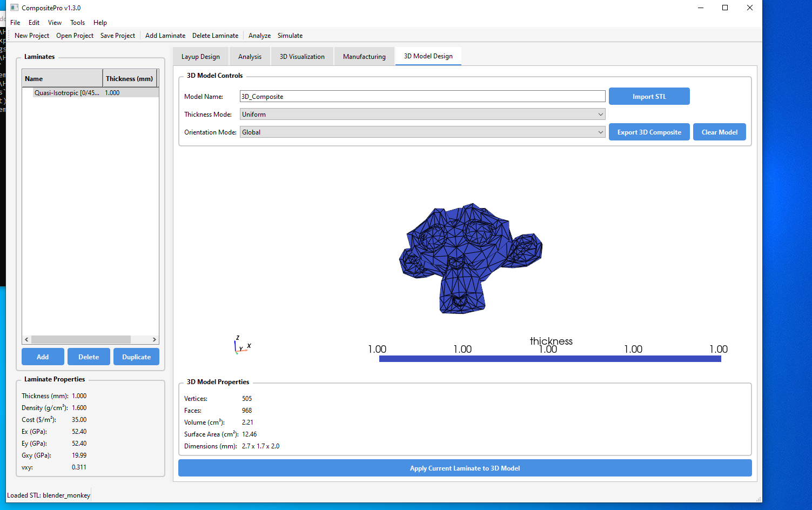Image resolution: width=812 pixels, height=510 pixels.
Task: Select the 3D Model Design tab
Action: point(428,56)
